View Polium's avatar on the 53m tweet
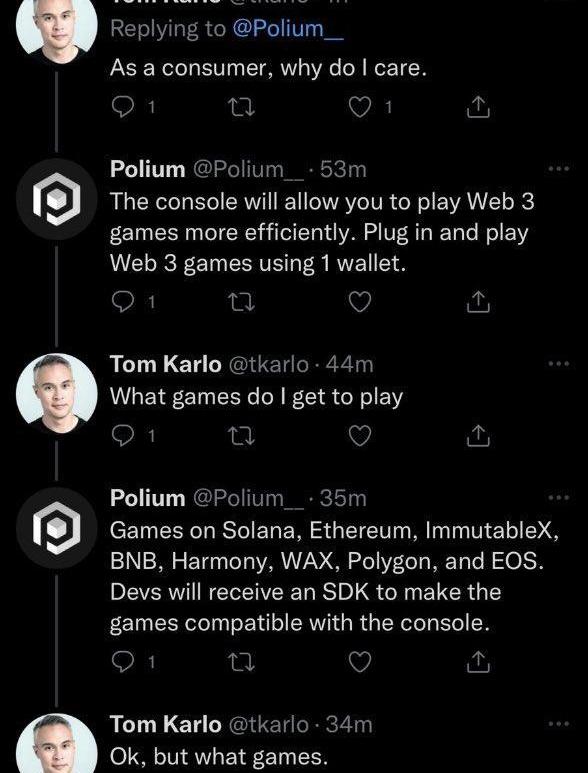Image resolution: width=588 pixels, height=773 pixels. [57, 199]
